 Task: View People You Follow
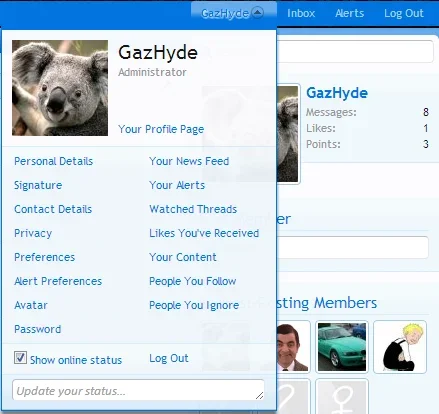(193, 281)
